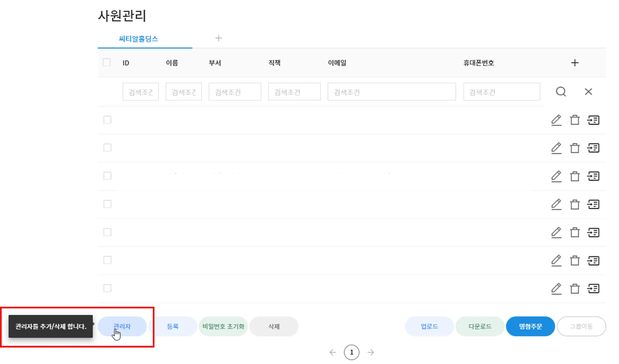The image size is (619, 364).
Task: Edit the sixth employee row with pencil icon
Action: [556, 260]
